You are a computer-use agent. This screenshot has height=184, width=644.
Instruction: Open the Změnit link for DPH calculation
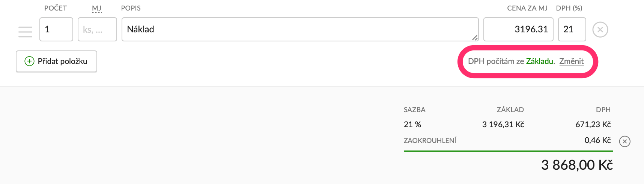click(571, 61)
